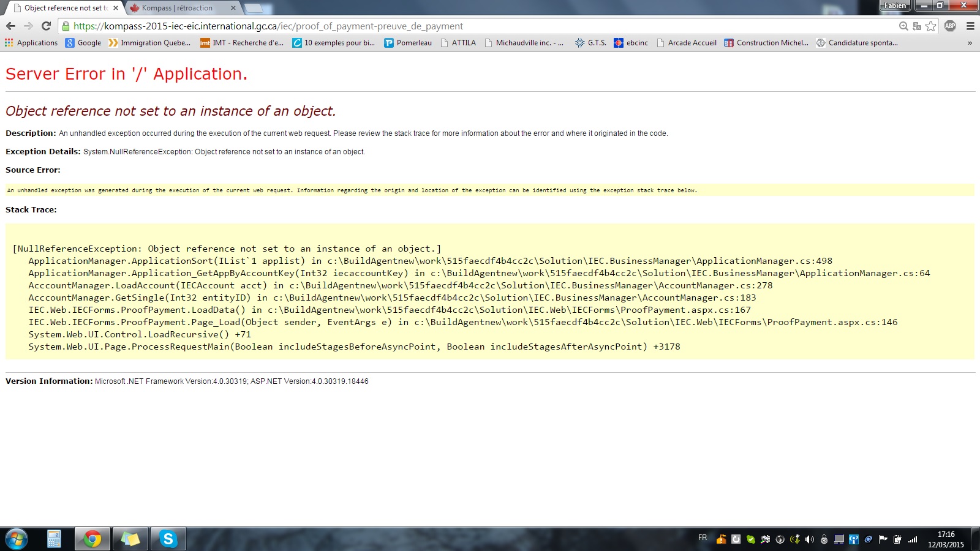Click the zoom magnifier icon in address bar

tap(903, 26)
